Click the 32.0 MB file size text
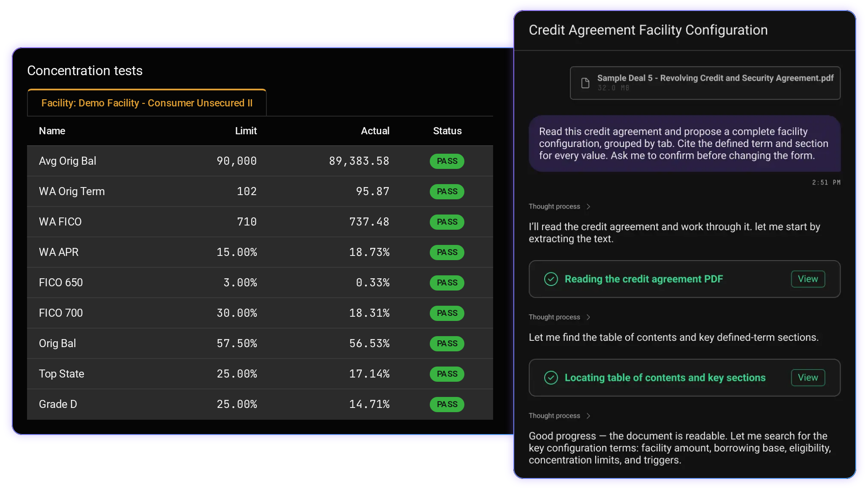 pos(613,88)
